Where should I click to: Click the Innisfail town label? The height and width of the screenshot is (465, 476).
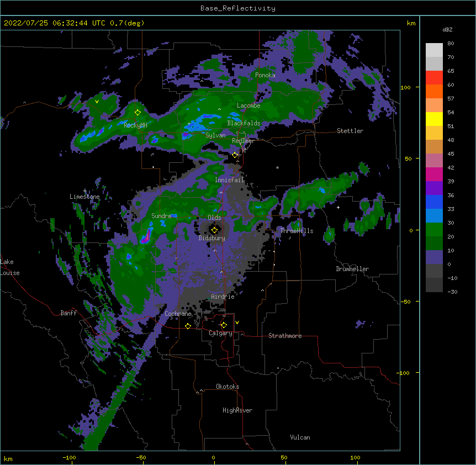click(229, 180)
